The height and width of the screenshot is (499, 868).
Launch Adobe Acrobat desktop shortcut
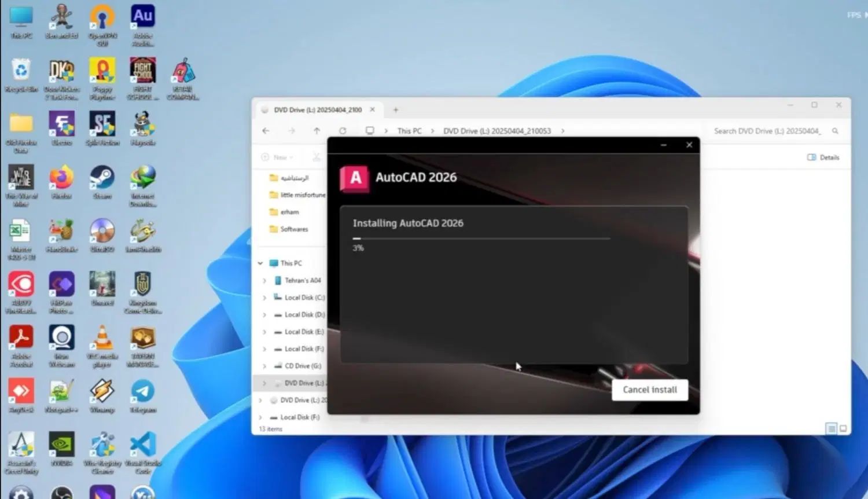(21, 346)
